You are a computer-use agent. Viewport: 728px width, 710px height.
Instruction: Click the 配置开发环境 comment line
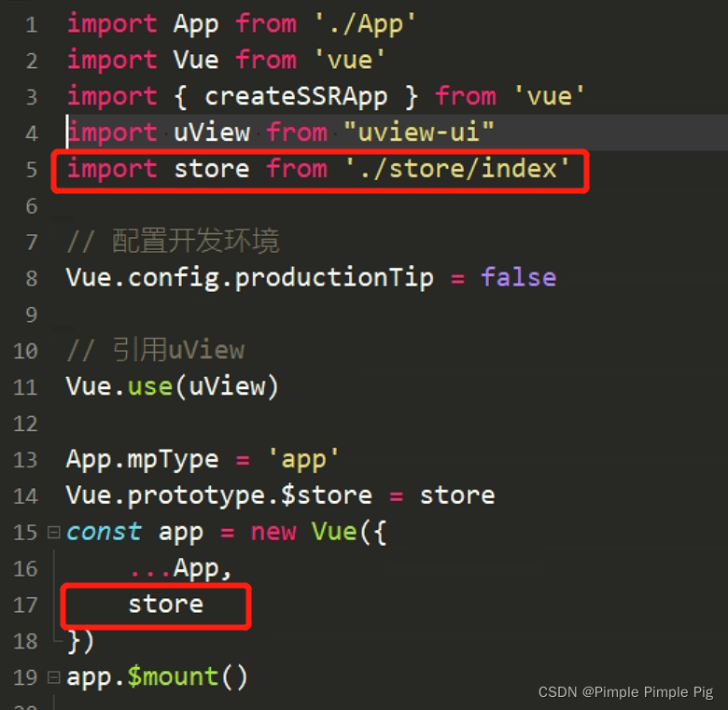(x=173, y=242)
